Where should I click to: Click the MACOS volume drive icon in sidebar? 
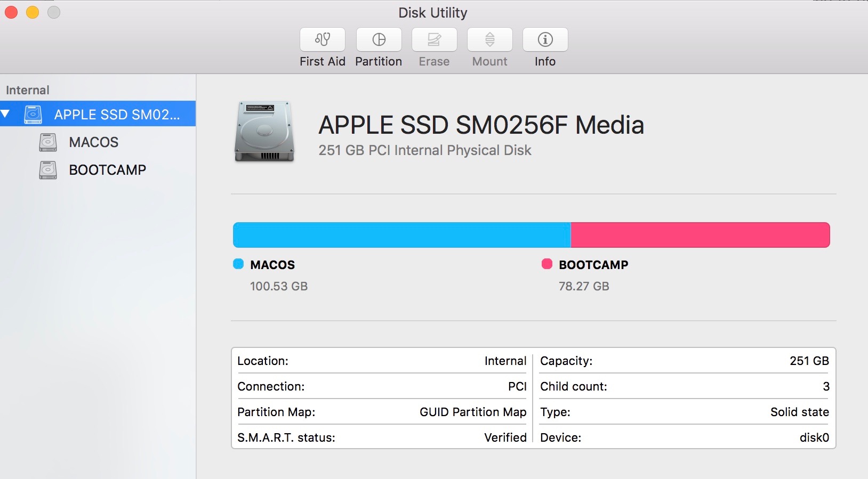tap(48, 142)
